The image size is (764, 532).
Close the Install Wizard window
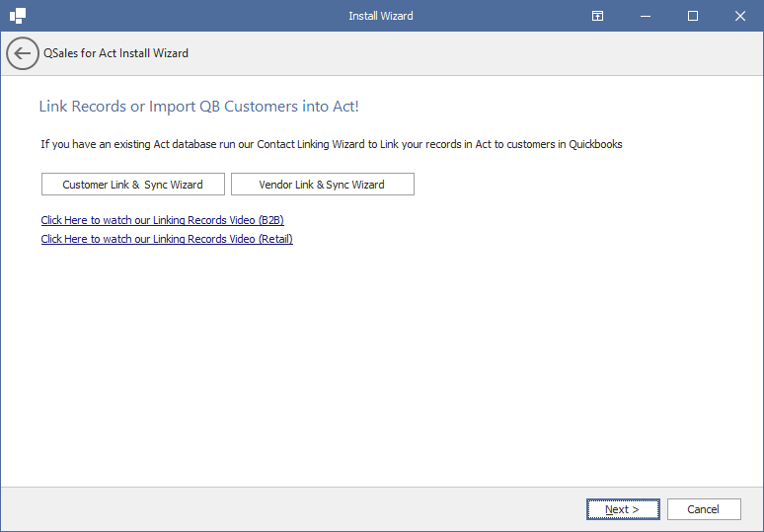coord(740,16)
